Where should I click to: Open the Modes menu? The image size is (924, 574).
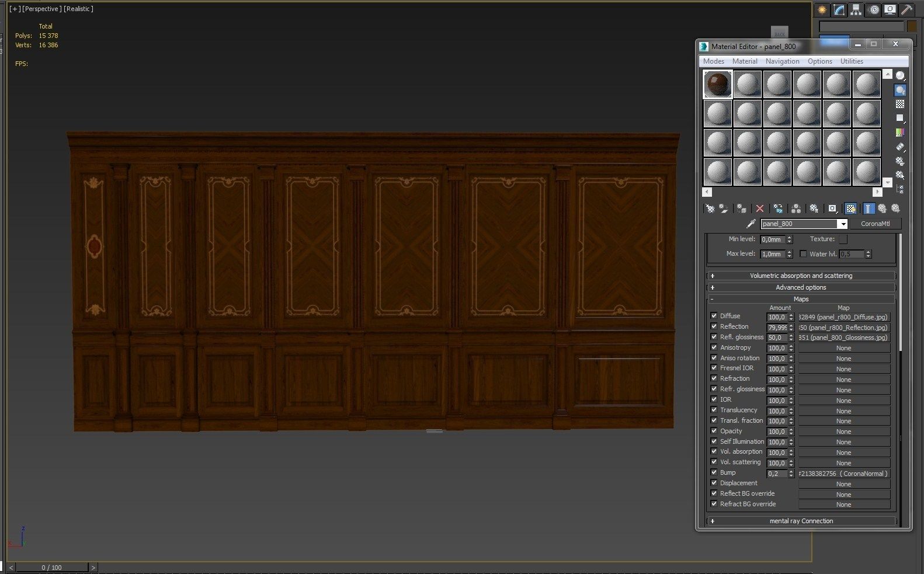tap(713, 61)
